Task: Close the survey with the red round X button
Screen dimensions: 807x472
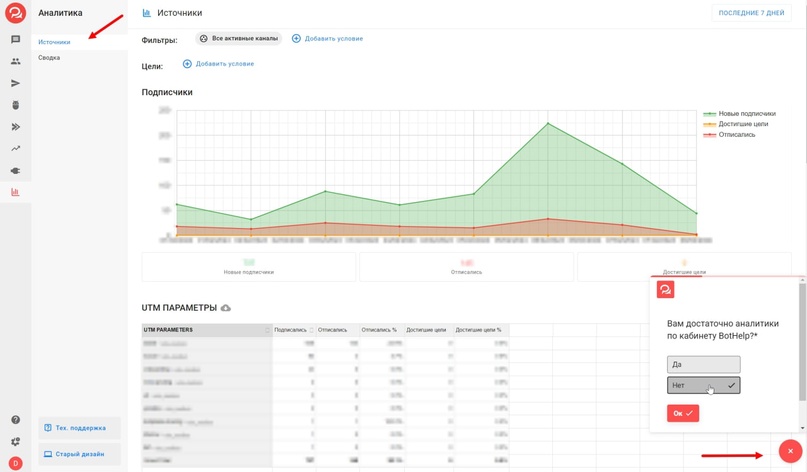Action: tap(790, 451)
